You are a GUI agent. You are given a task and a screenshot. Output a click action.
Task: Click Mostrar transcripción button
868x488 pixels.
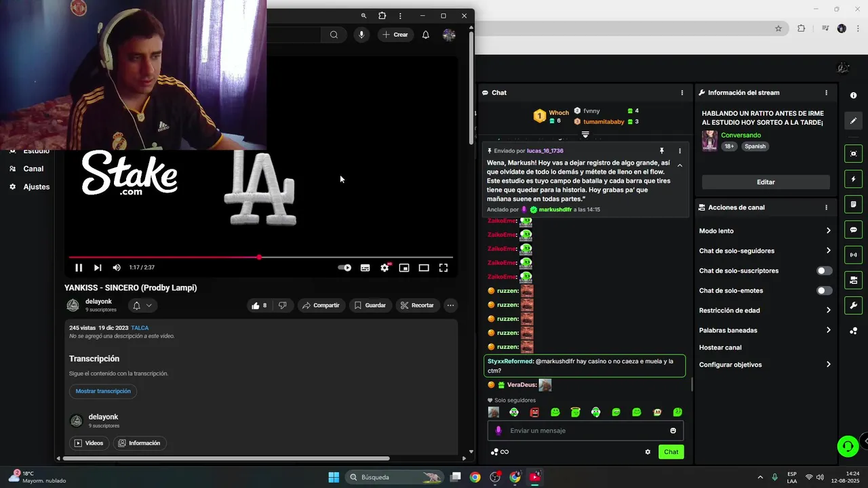103,391
